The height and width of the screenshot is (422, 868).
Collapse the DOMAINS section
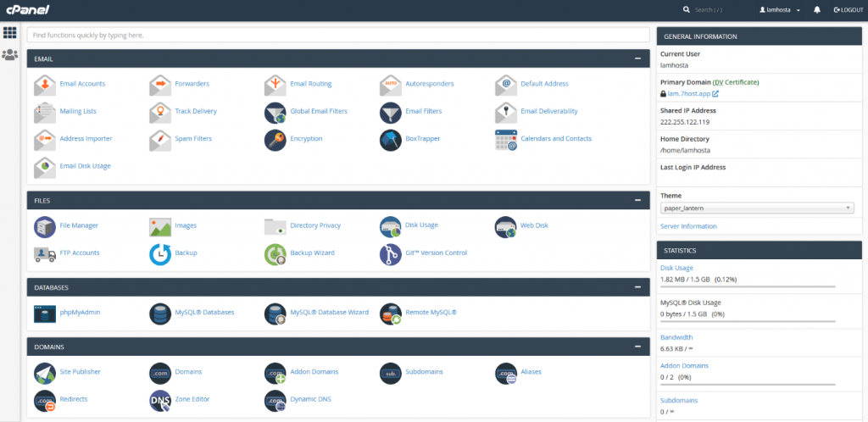coord(637,347)
